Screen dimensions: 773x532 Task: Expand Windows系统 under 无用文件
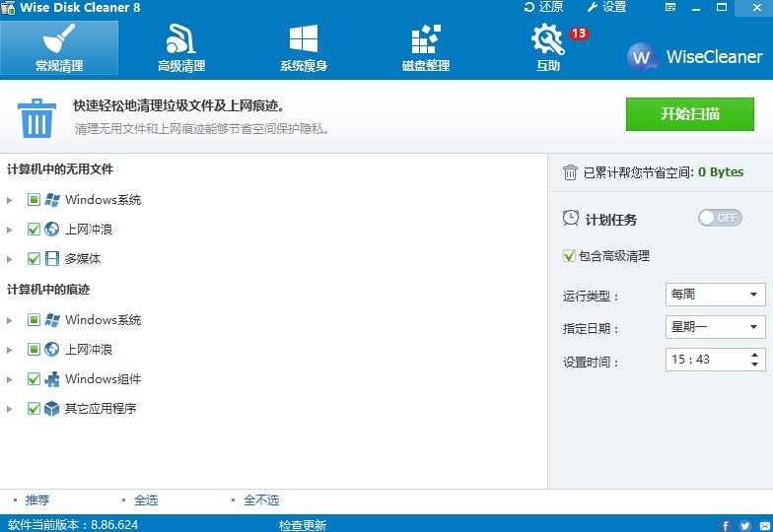pos(10,200)
